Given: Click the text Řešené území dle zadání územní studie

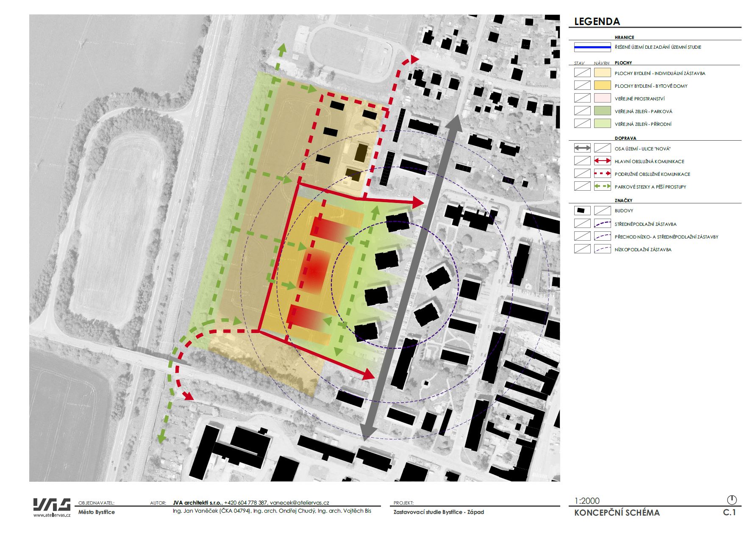Looking at the screenshot, I should pos(658,47).
